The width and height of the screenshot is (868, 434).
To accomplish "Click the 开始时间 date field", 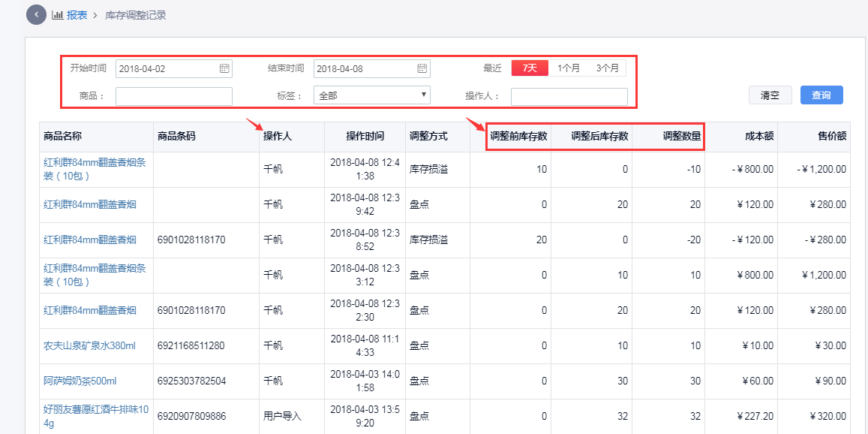I will pyautogui.click(x=167, y=69).
